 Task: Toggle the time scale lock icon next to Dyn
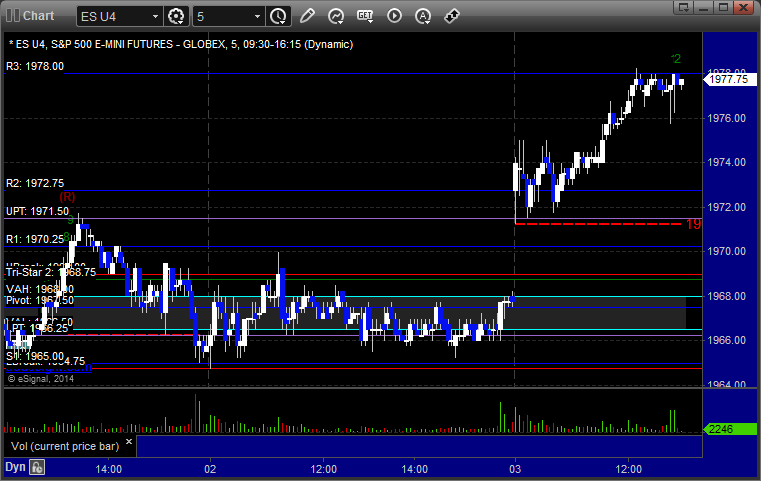(37, 467)
